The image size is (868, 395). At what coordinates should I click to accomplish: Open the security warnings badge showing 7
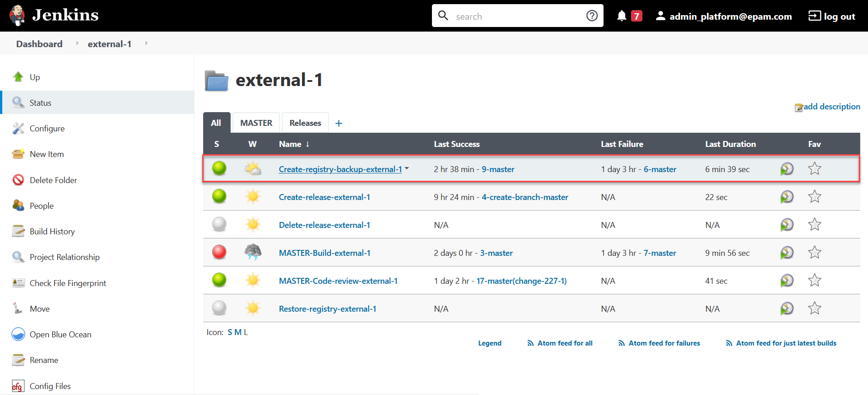click(x=636, y=16)
